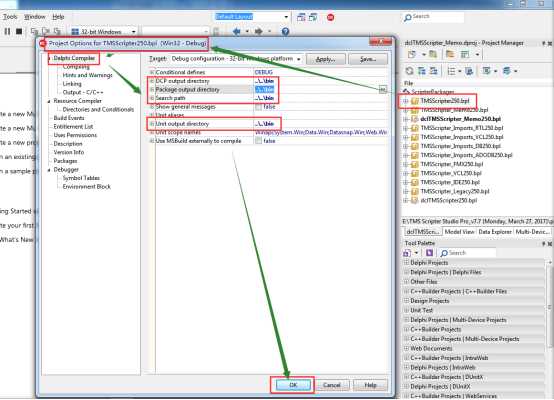Screen dimensions: 554x400
Task: Click the purple icon in Tool Palette header
Action: [x=429, y=253]
